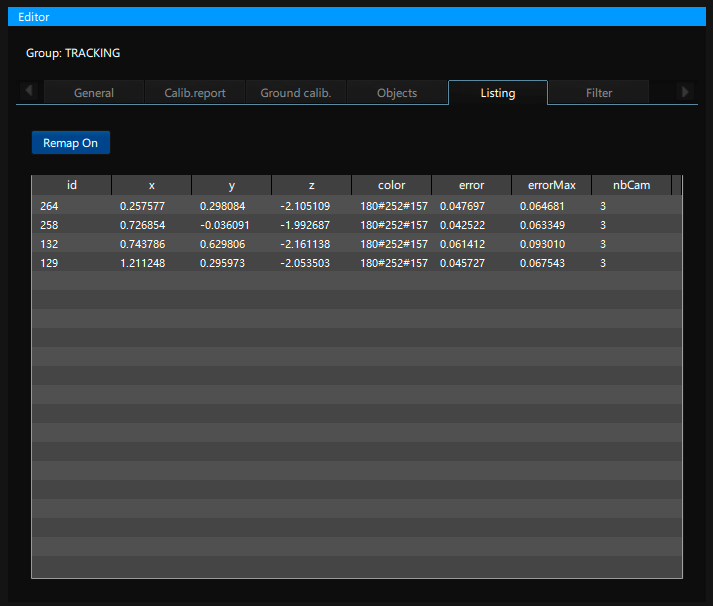Image resolution: width=713 pixels, height=606 pixels.
Task: Sort by the y column header
Action: [231, 185]
